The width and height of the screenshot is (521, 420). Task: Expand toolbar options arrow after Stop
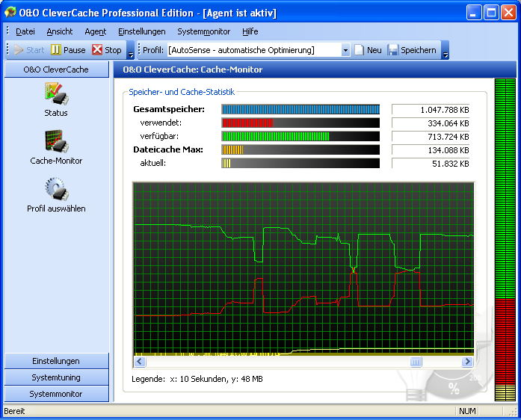(x=131, y=52)
